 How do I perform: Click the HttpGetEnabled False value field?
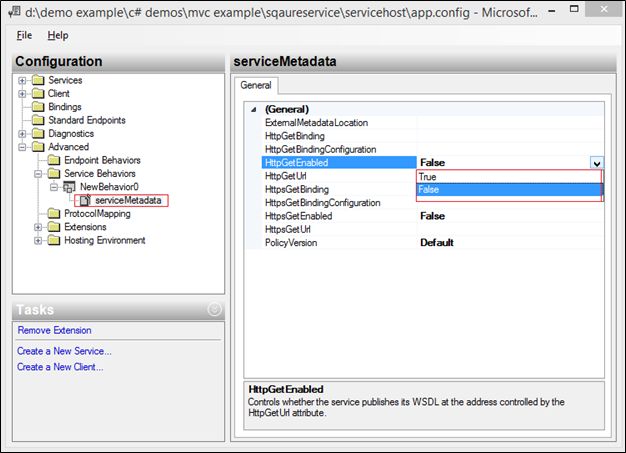tap(503, 163)
